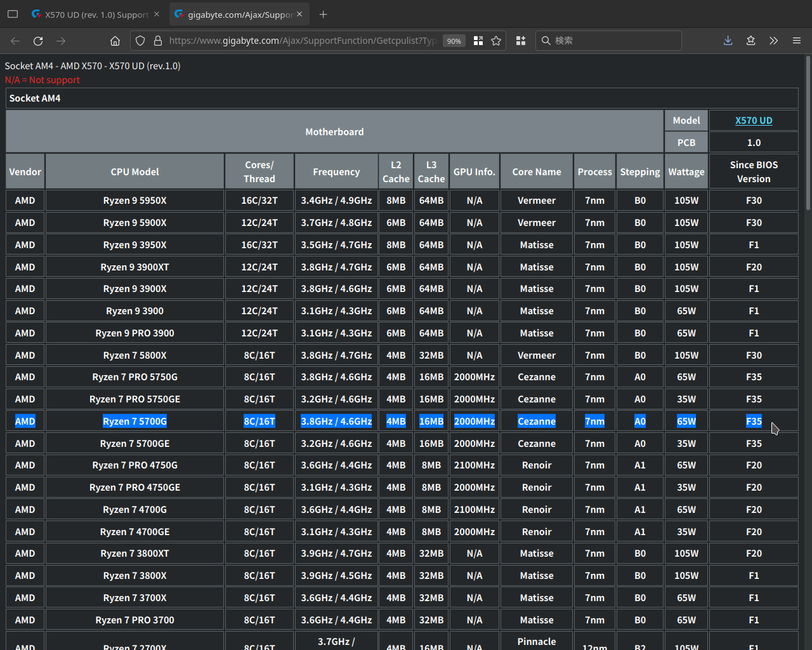Open the X570 UD model link
The image size is (812, 650).
pyautogui.click(x=754, y=121)
